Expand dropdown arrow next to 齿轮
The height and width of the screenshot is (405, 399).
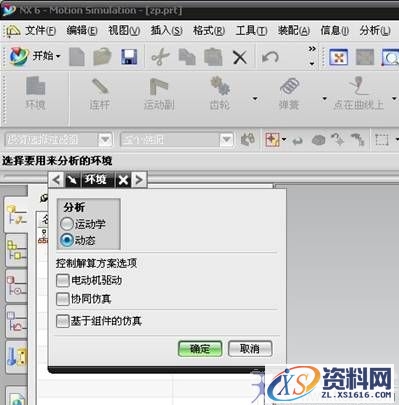click(255, 98)
